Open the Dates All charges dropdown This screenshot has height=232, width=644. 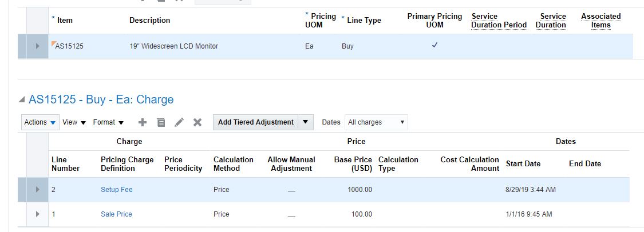(x=376, y=122)
